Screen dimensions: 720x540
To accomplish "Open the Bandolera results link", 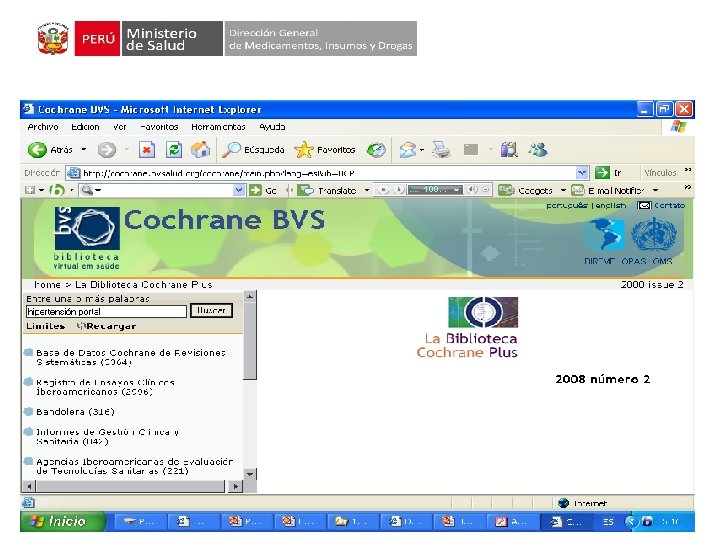I will (x=75, y=411).
